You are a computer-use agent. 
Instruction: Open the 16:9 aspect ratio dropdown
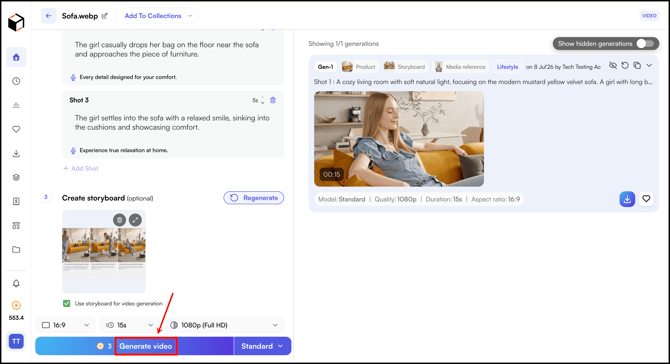click(65, 325)
